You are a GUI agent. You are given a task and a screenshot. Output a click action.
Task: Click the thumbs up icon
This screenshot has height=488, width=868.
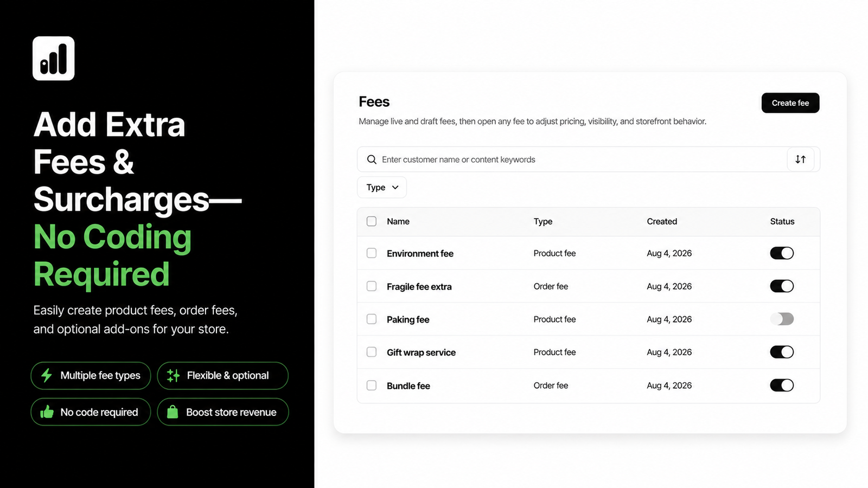tap(47, 412)
